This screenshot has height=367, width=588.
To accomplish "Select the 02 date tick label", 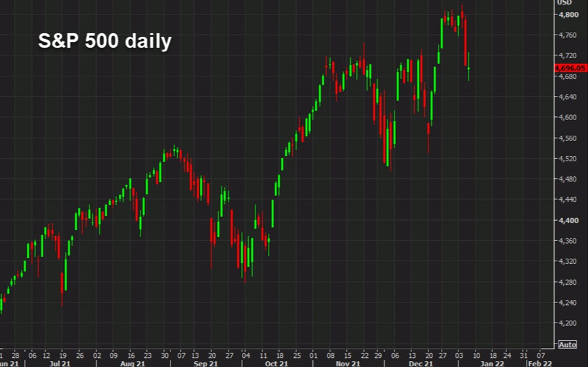I will (97, 355).
